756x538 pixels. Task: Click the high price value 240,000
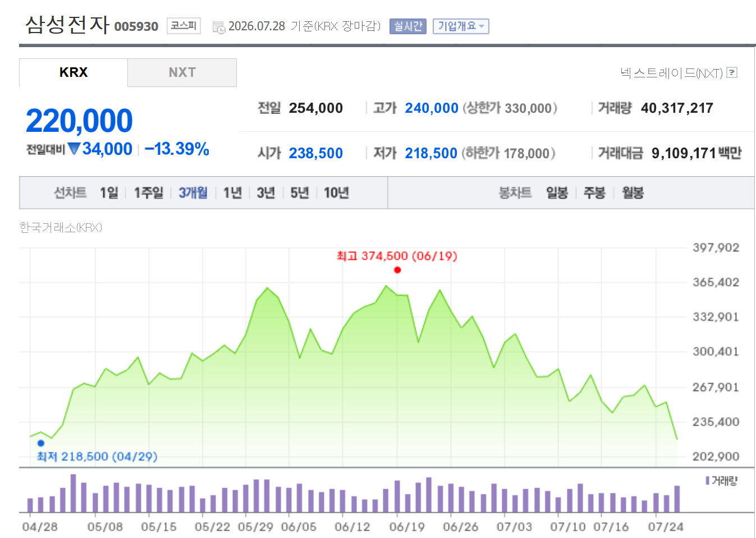[x=432, y=108]
